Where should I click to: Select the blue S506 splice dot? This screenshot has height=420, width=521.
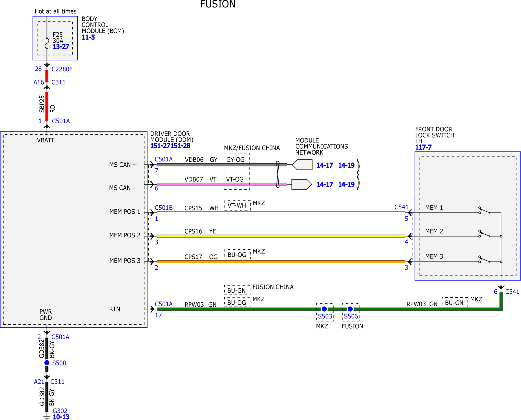pos(350,309)
